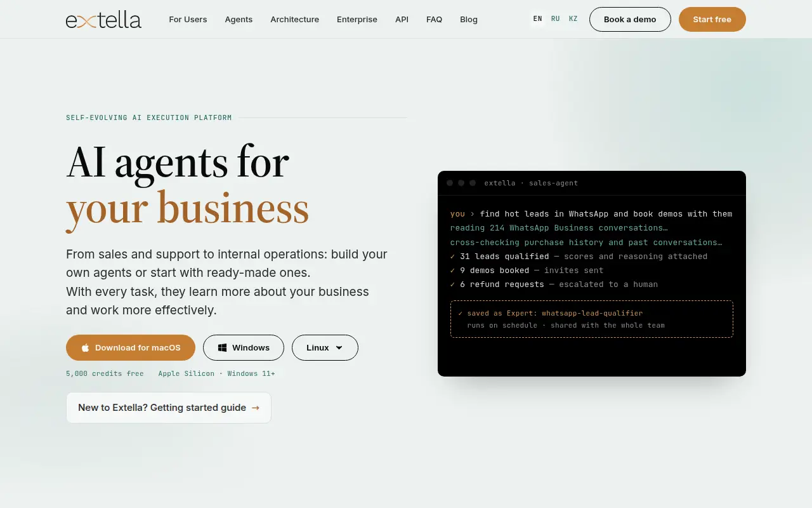
Task: Switch language to RU
Action: click(x=556, y=19)
